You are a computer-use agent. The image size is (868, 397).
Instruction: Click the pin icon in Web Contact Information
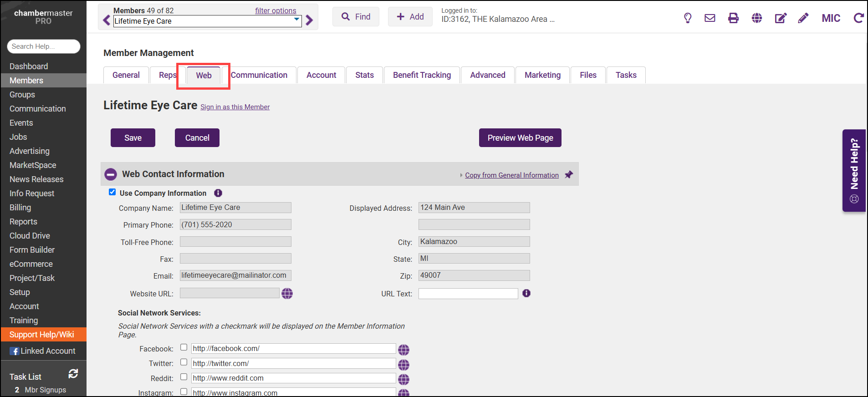[569, 175]
